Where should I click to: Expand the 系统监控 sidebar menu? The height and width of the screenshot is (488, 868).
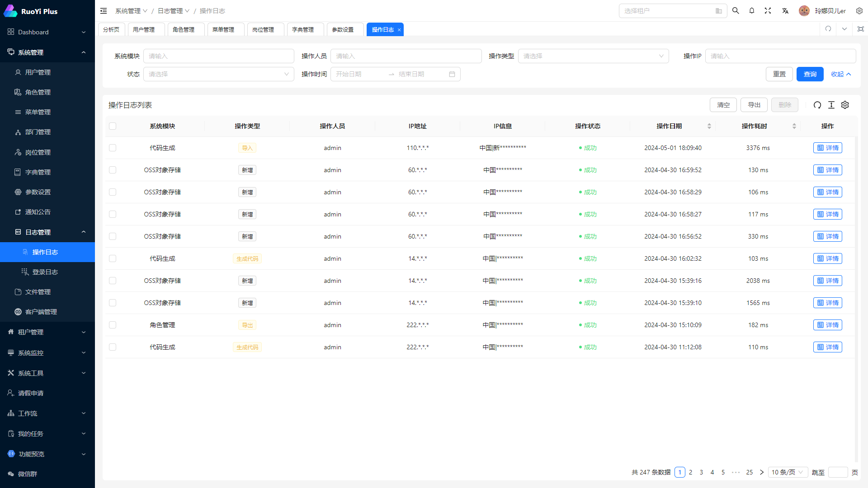(47, 353)
